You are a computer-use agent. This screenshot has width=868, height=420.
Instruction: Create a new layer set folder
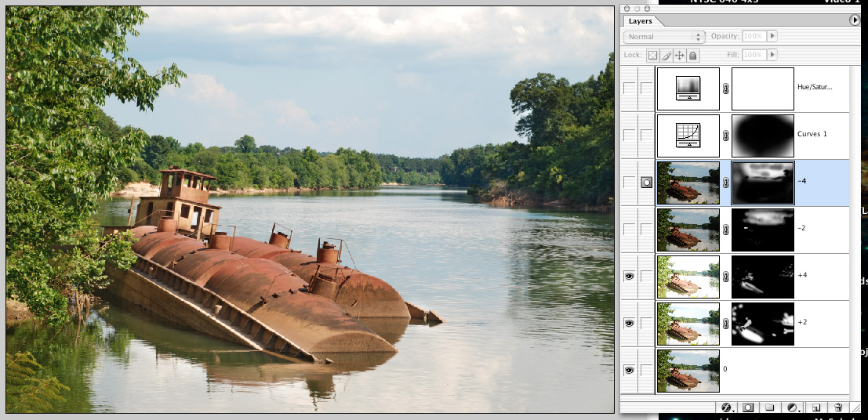(x=770, y=407)
